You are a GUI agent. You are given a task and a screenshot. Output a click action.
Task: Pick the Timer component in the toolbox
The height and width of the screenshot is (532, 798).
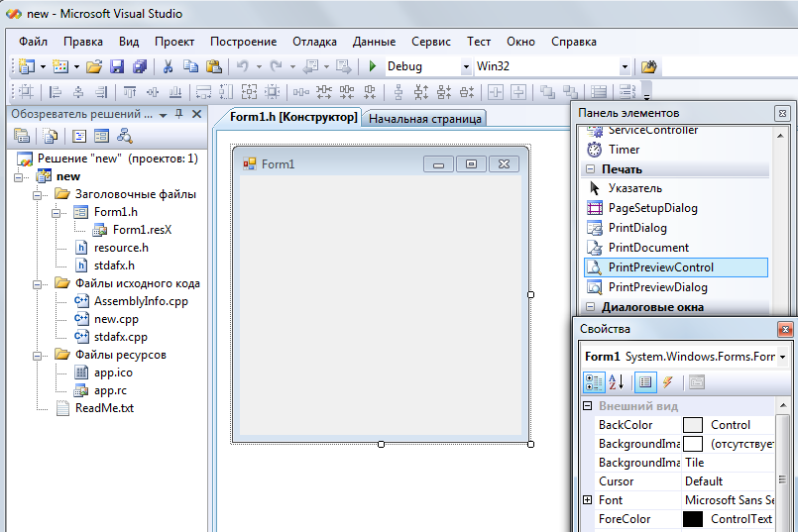[x=624, y=150]
